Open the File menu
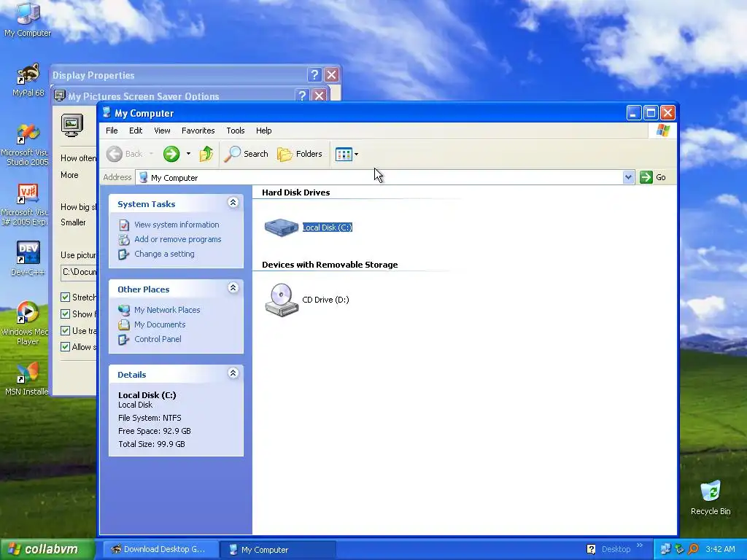The image size is (747, 560). [x=112, y=131]
